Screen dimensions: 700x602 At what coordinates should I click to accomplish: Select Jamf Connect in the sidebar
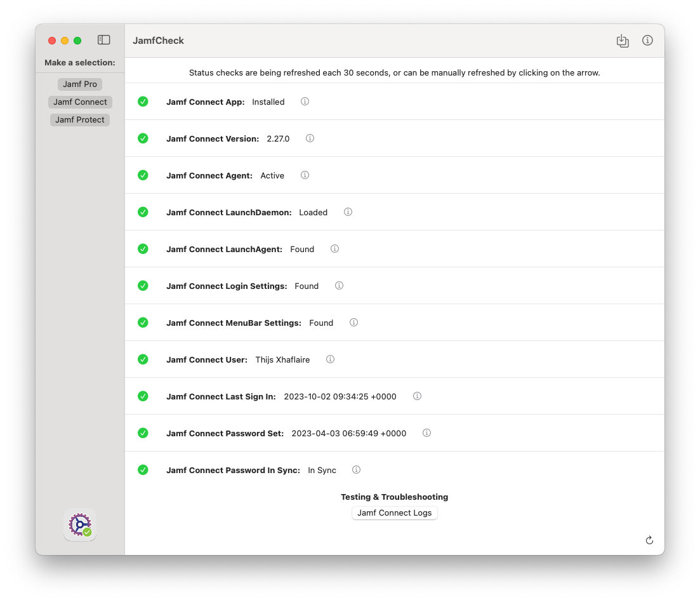point(80,102)
